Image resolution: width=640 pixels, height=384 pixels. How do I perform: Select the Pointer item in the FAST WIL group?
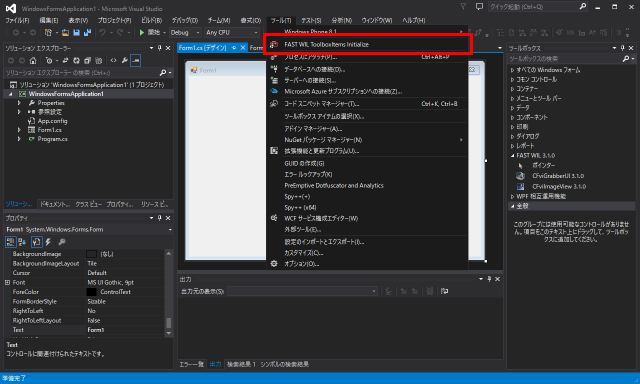click(x=543, y=165)
